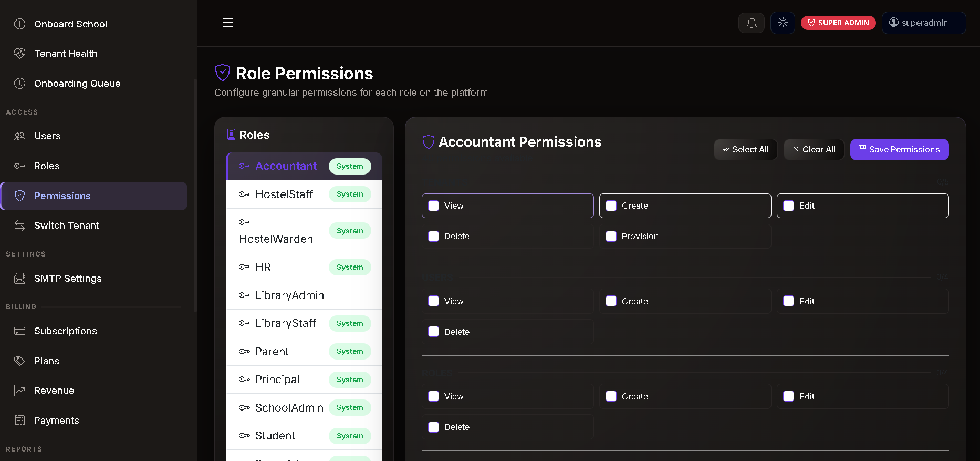Open the Onboard School plus icon

point(19,24)
